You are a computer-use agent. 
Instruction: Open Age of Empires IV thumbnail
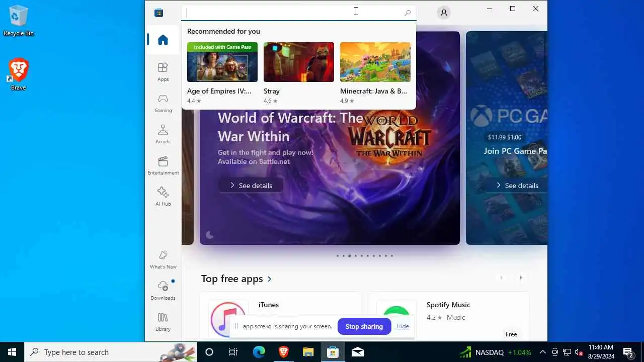coord(222,62)
